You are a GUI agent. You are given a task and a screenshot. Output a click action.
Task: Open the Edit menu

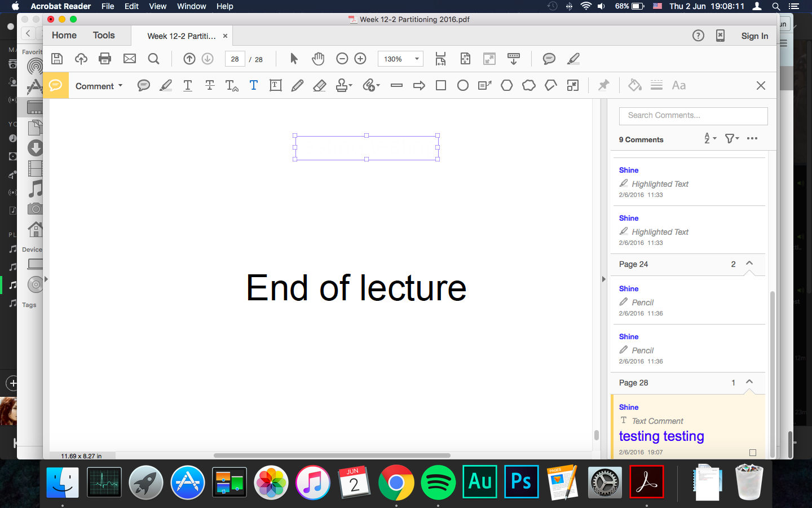point(131,6)
